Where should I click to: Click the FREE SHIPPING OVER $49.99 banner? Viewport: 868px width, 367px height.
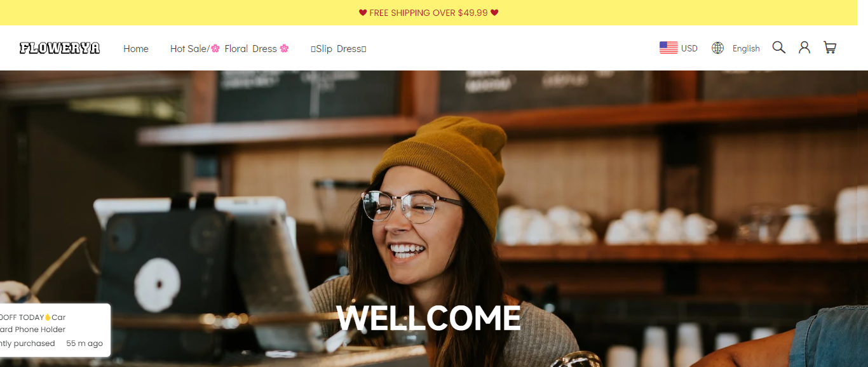429,13
